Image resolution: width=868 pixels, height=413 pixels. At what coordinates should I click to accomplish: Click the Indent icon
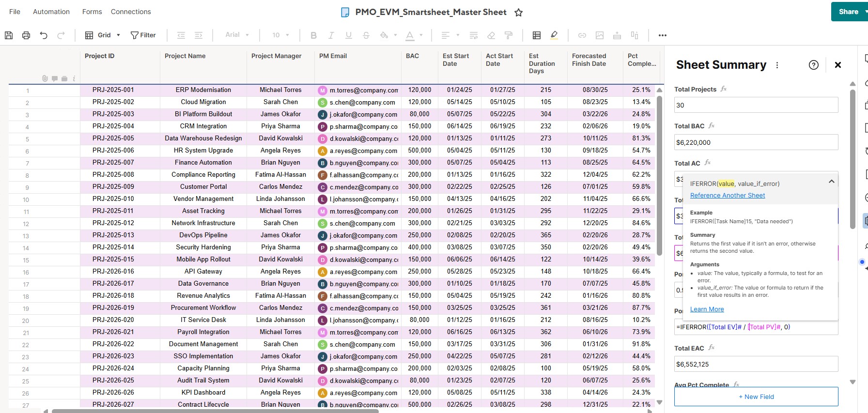pos(199,35)
